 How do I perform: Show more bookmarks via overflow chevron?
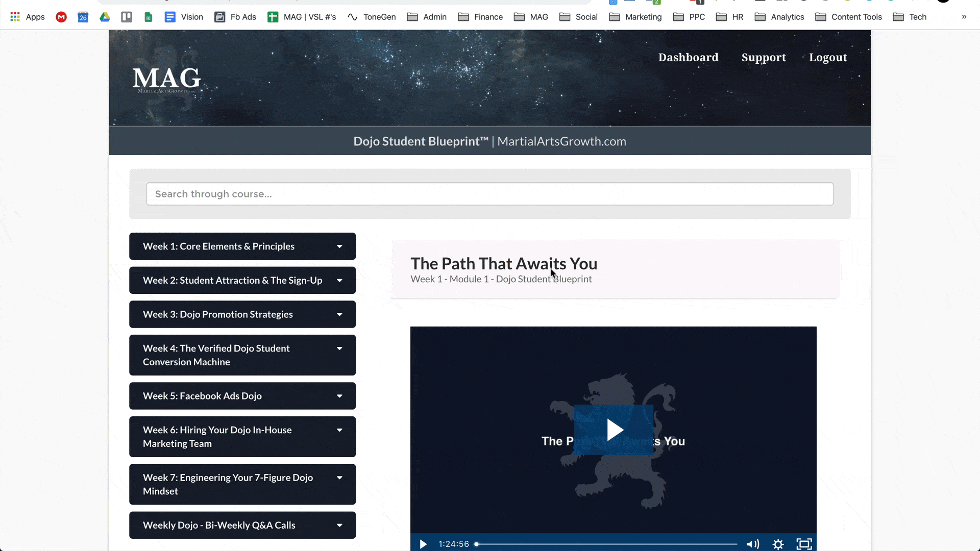pos(964,17)
